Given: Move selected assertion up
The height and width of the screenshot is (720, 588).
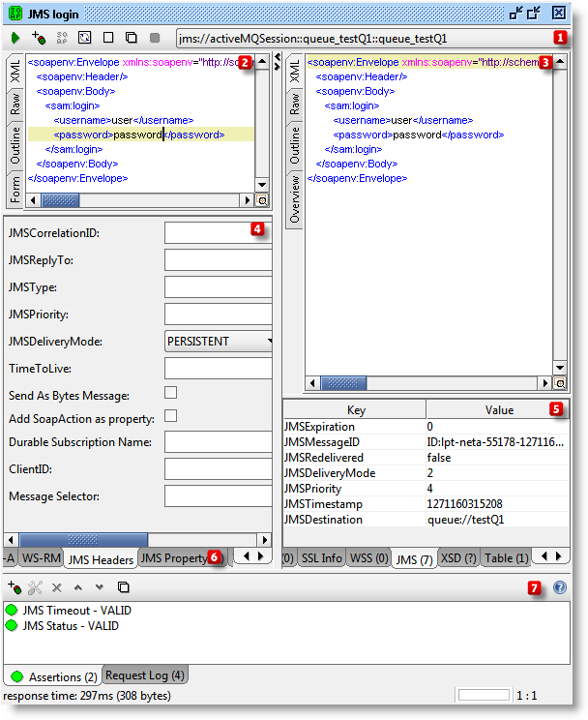Looking at the screenshot, I should point(78,587).
